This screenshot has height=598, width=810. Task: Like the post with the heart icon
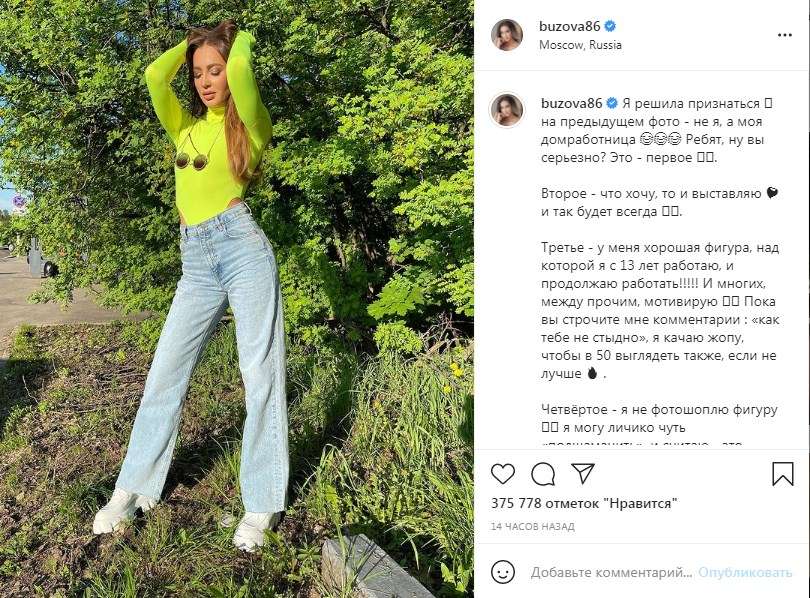click(503, 474)
